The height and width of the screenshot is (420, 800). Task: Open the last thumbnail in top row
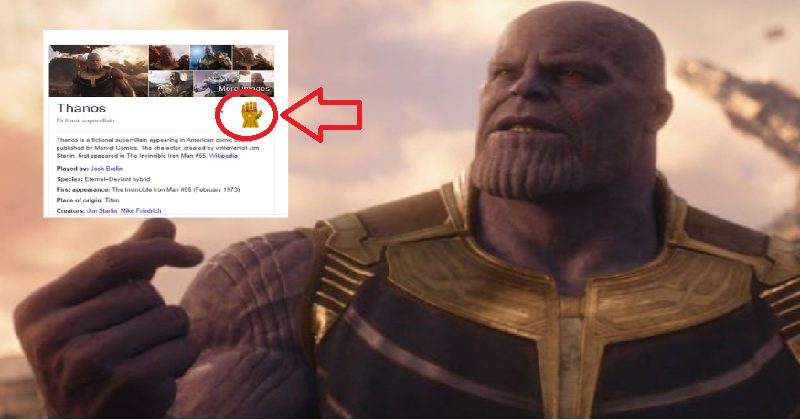253,57
